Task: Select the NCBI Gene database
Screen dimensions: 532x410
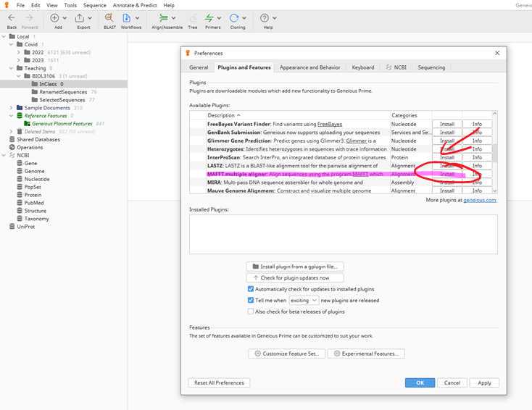Action: pos(30,163)
